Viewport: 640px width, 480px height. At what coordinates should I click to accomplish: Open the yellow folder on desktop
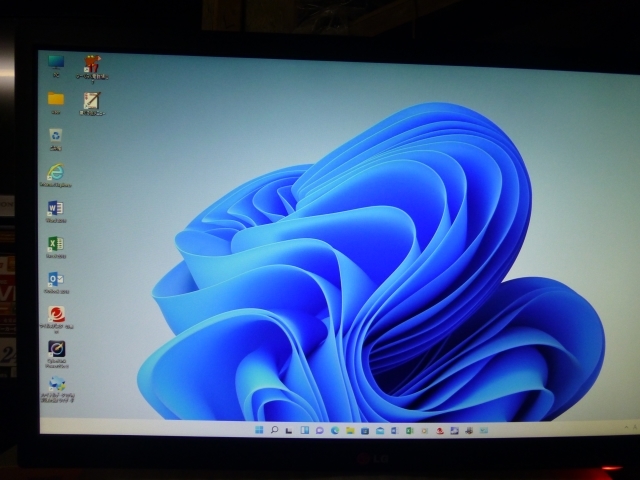point(56,99)
